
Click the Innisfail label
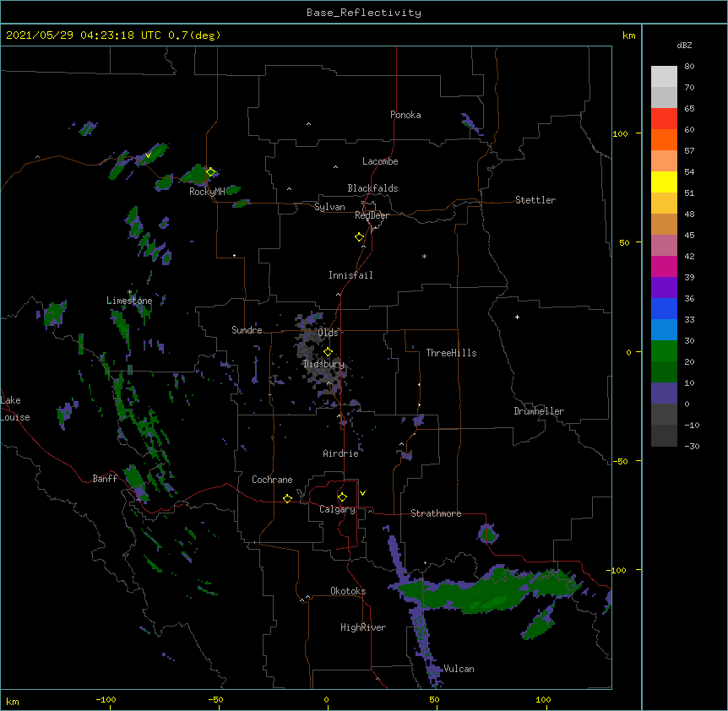point(350,275)
